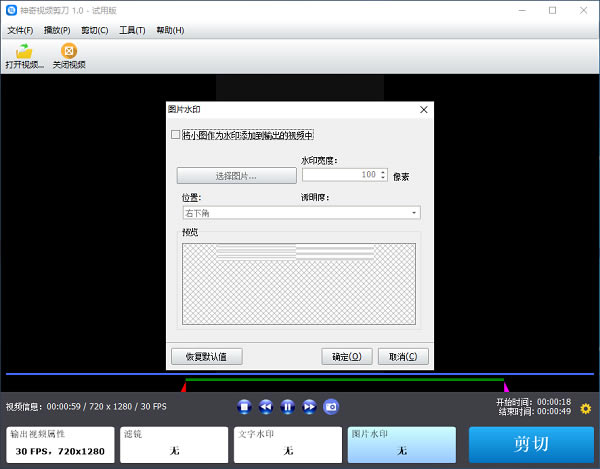The image size is (600, 469).
Task: Close the 图片水印 dialog with X
Action: (x=423, y=110)
